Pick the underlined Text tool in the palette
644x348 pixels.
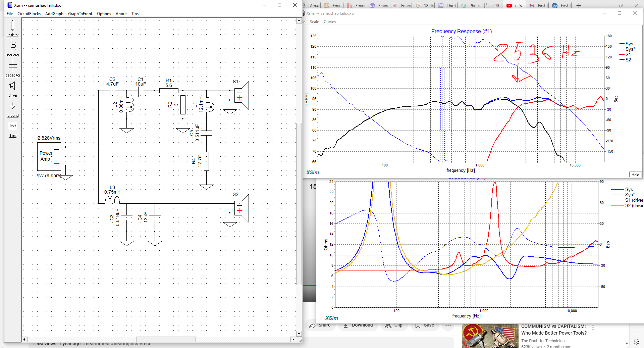point(13,136)
